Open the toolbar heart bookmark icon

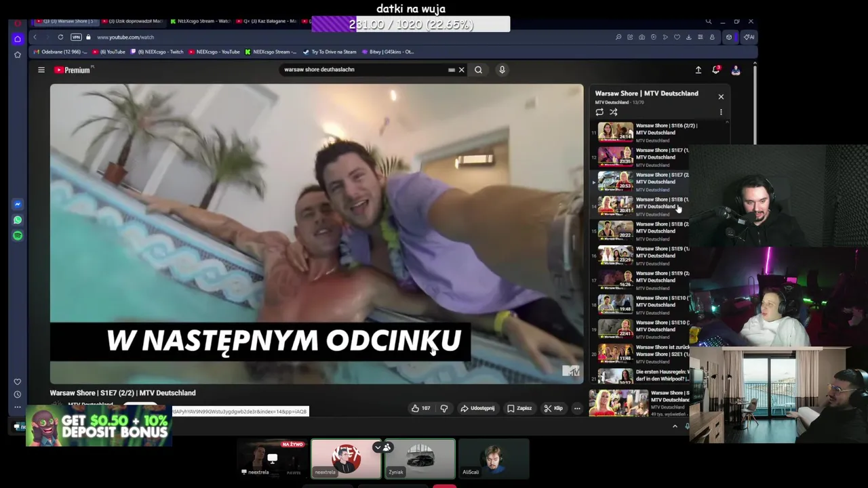[677, 37]
